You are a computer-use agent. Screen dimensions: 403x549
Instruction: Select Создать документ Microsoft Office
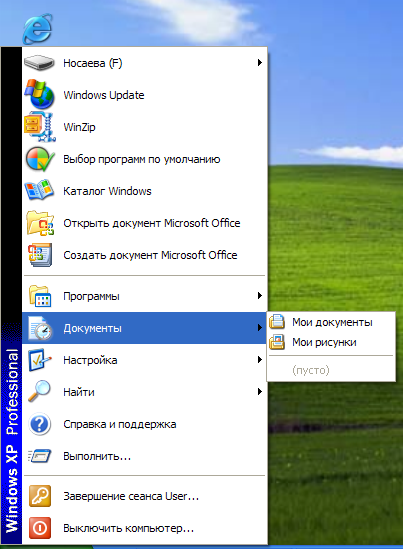pyautogui.click(x=145, y=255)
